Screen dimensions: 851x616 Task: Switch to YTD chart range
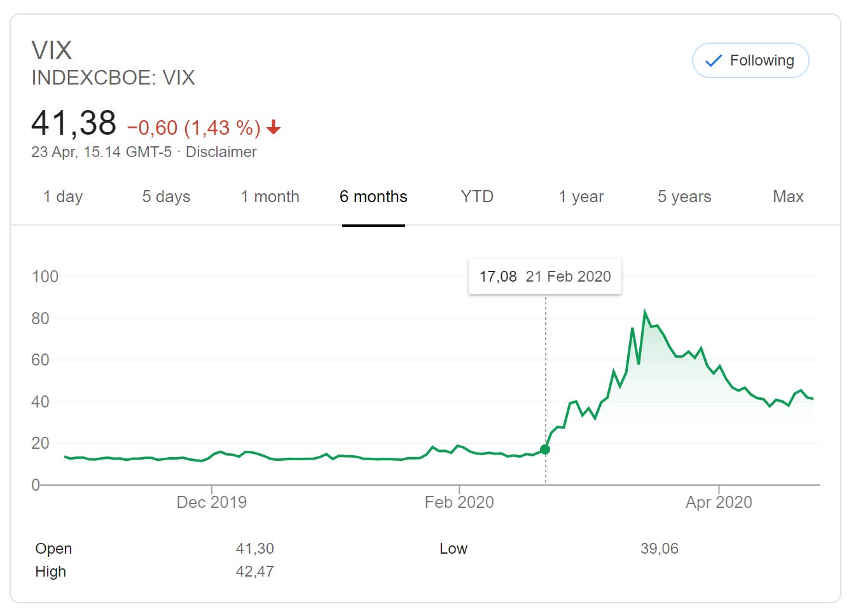tap(477, 197)
